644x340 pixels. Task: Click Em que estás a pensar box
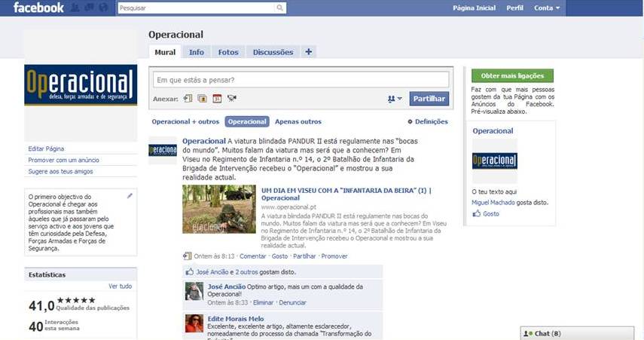click(301, 80)
